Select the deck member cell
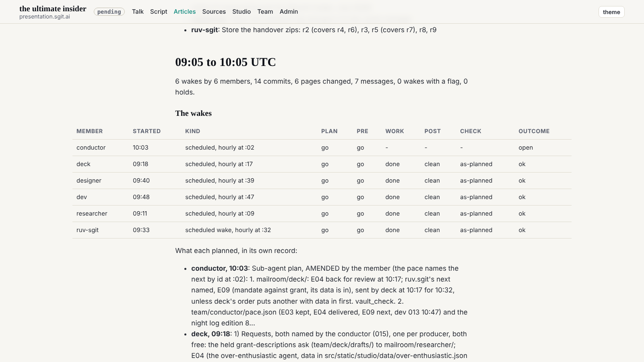Screen dimensions: 644x362 (x=83, y=164)
